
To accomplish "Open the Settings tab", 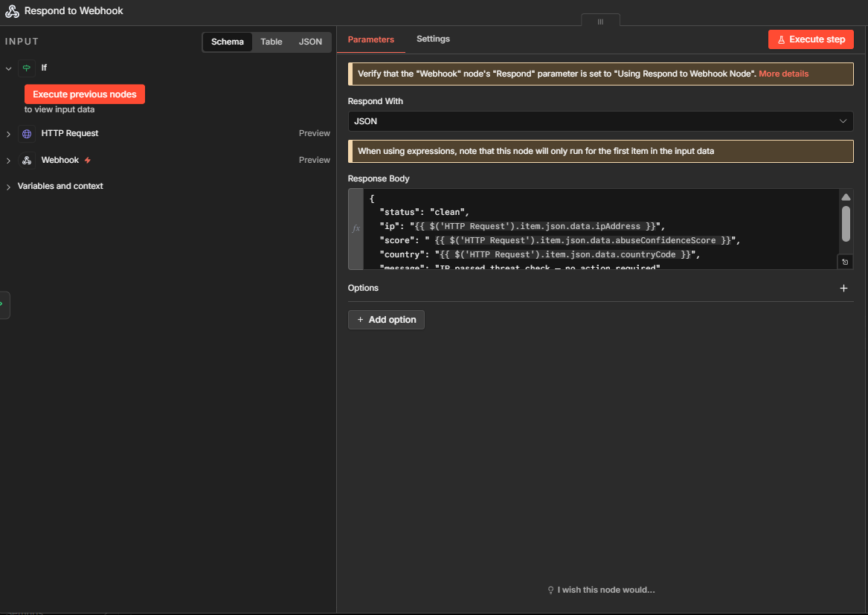I will click(433, 39).
